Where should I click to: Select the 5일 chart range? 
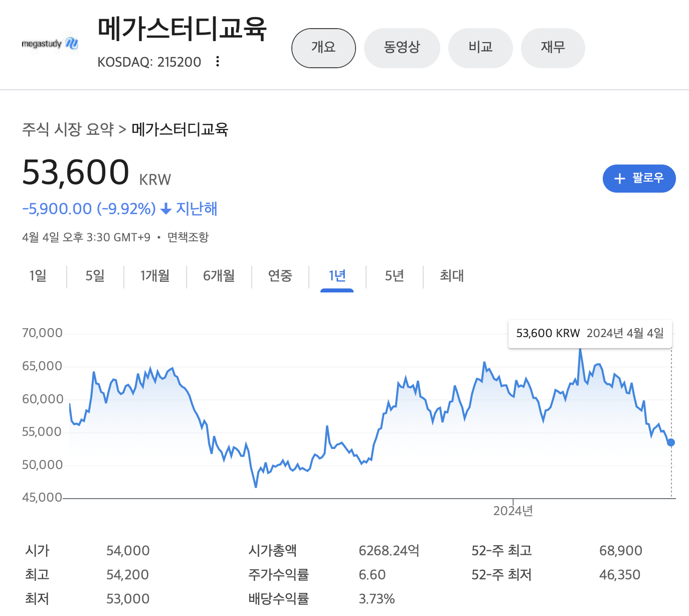pyautogui.click(x=95, y=276)
